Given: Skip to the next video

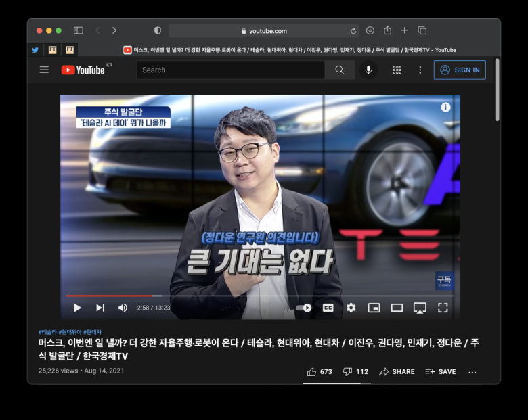Looking at the screenshot, I should point(100,308).
